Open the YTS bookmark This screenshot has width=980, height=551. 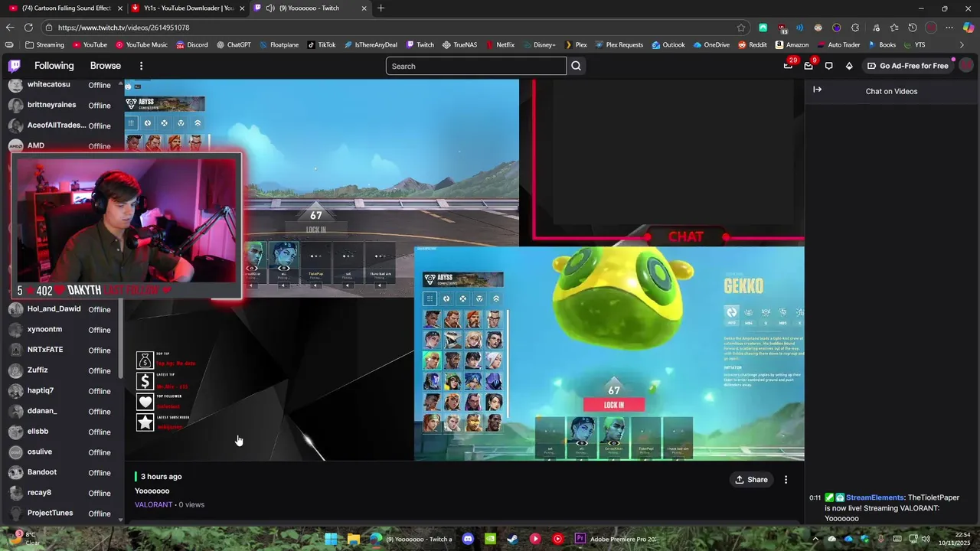coord(914,45)
